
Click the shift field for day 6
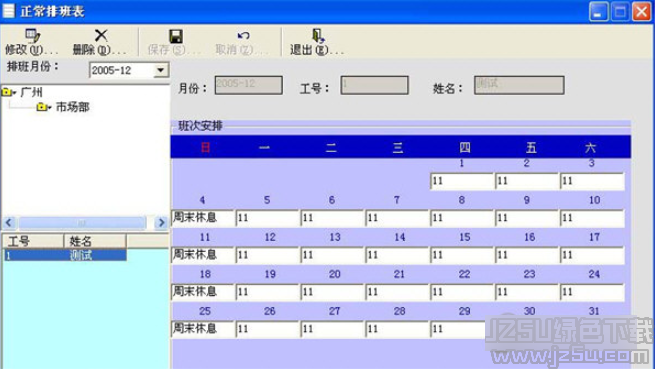[333, 218]
